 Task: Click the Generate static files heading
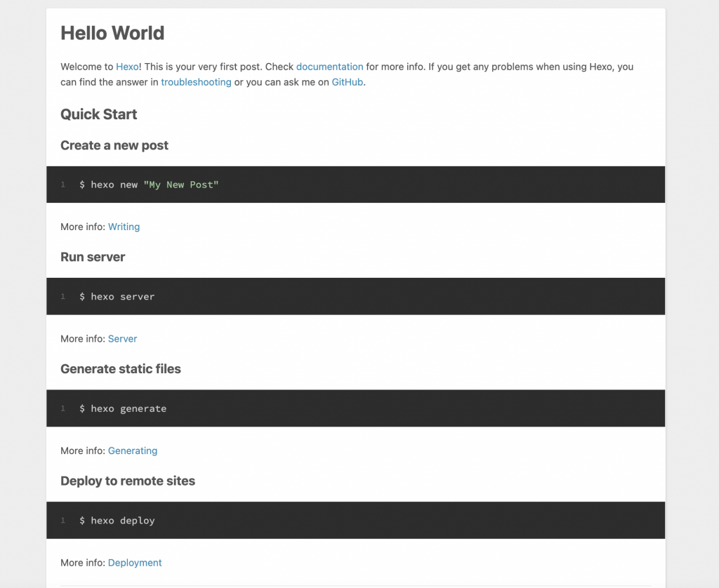point(121,369)
